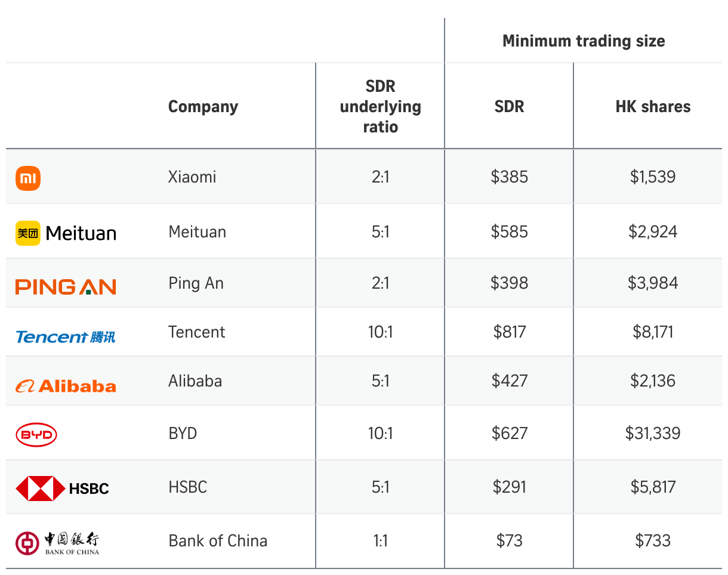Click the red HSBC hexagon logo

(x=41, y=489)
